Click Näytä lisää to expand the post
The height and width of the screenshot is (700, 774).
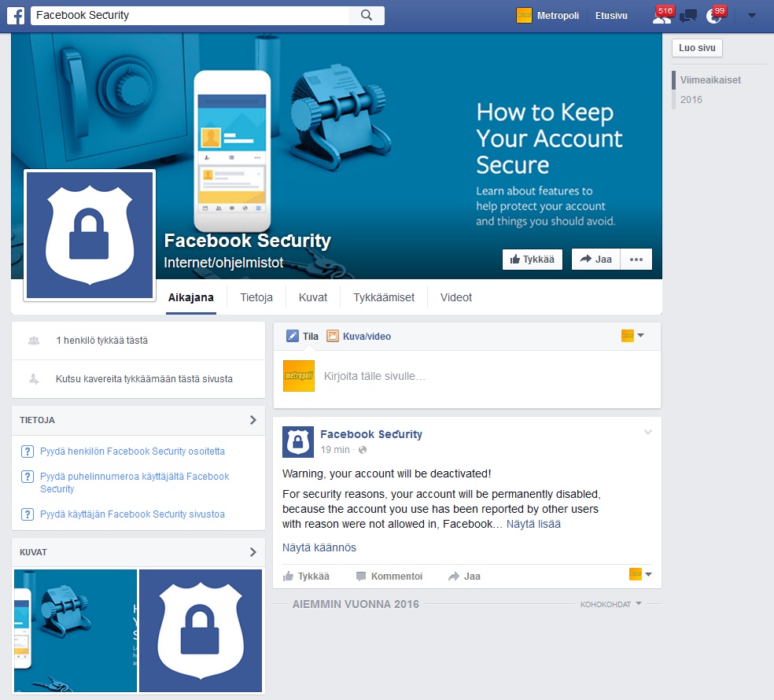coord(533,525)
